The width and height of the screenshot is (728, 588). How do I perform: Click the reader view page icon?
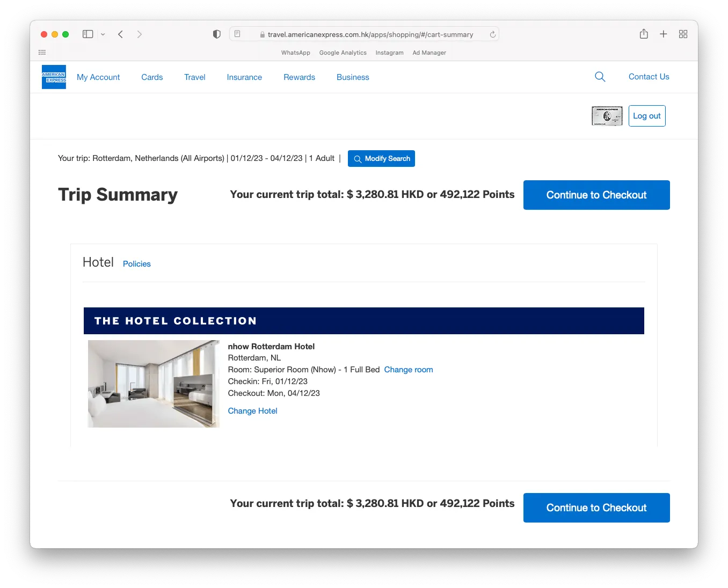coord(237,34)
